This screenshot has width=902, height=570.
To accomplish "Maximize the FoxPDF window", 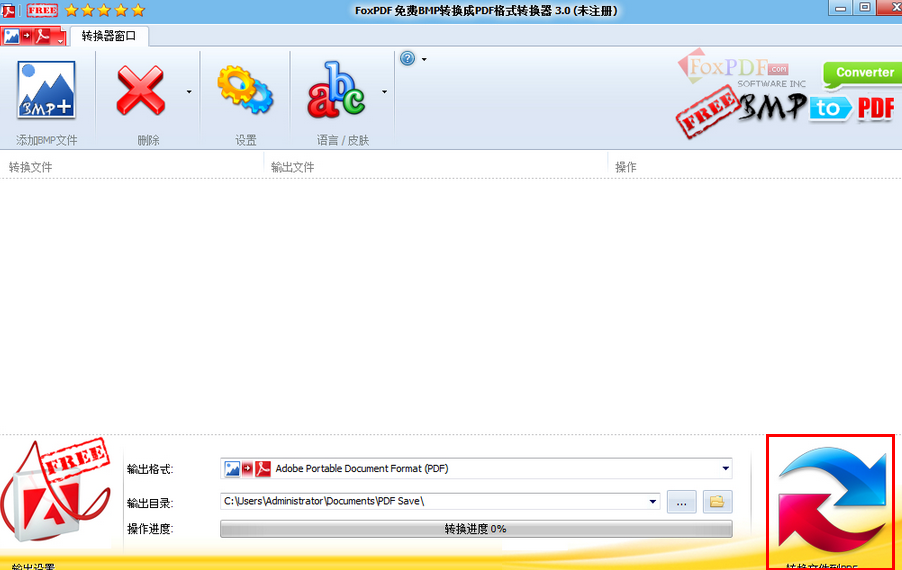I will coord(865,7).
